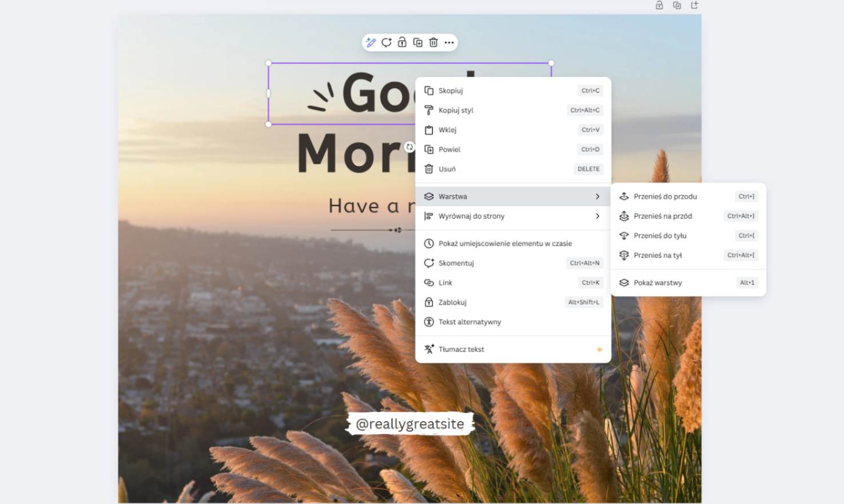Open the three-dots more options in floating toolbar
The image size is (844, 504).
click(449, 42)
